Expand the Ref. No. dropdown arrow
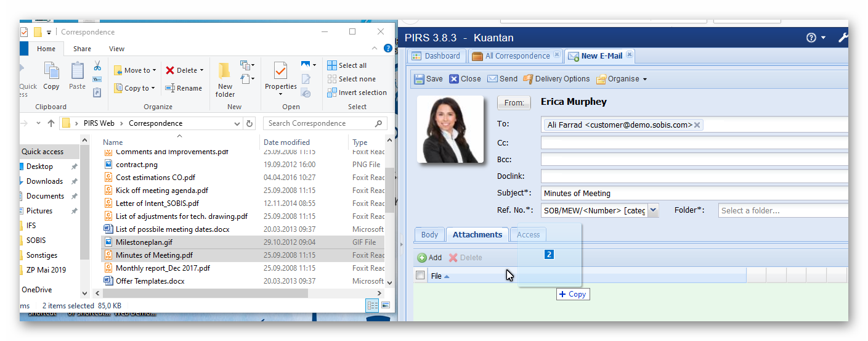The image size is (868, 341). (653, 211)
